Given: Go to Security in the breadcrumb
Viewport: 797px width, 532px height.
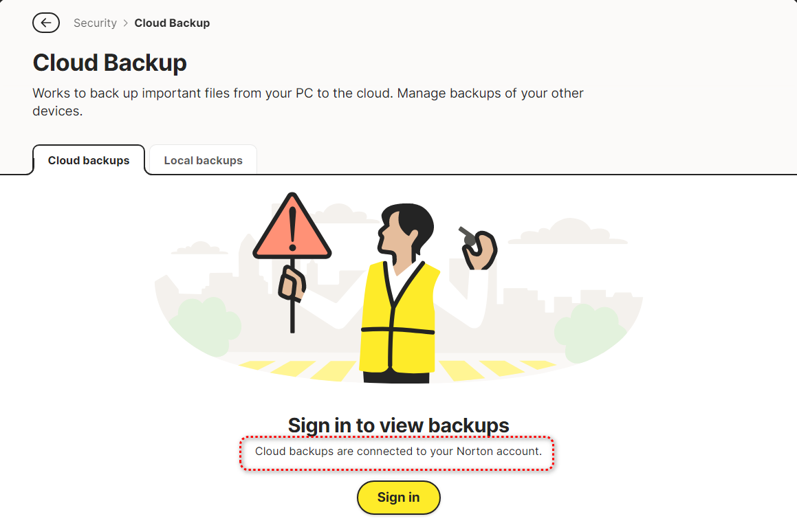Looking at the screenshot, I should (x=95, y=23).
